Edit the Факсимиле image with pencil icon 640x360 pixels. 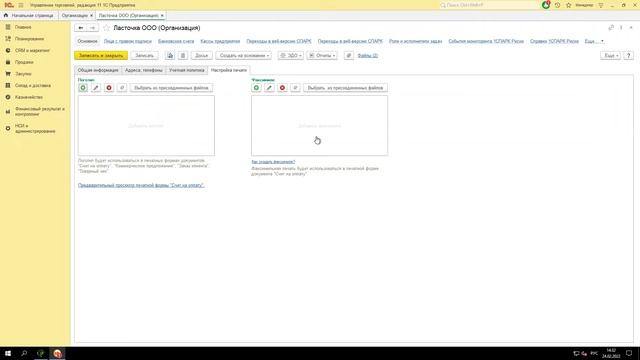coord(269,88)
